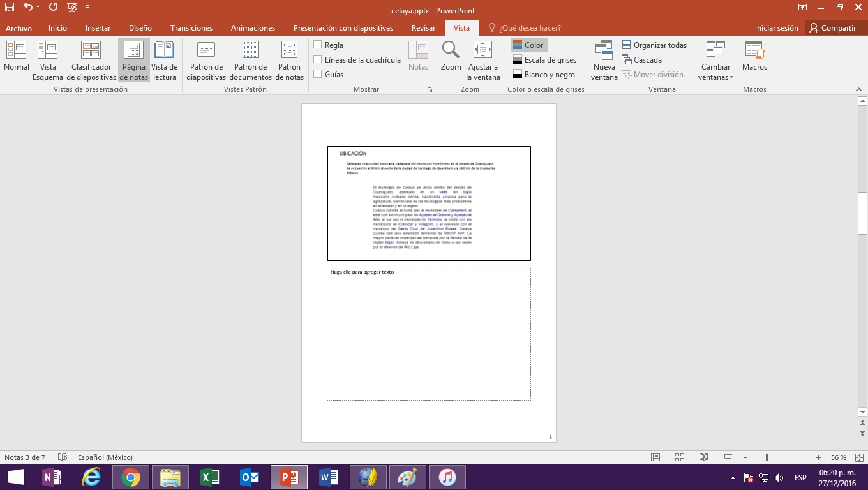The width and height of the screenshot is (868, 490).
Task: Click Iniciar sesión to sign in
Action: pos(776,28)
